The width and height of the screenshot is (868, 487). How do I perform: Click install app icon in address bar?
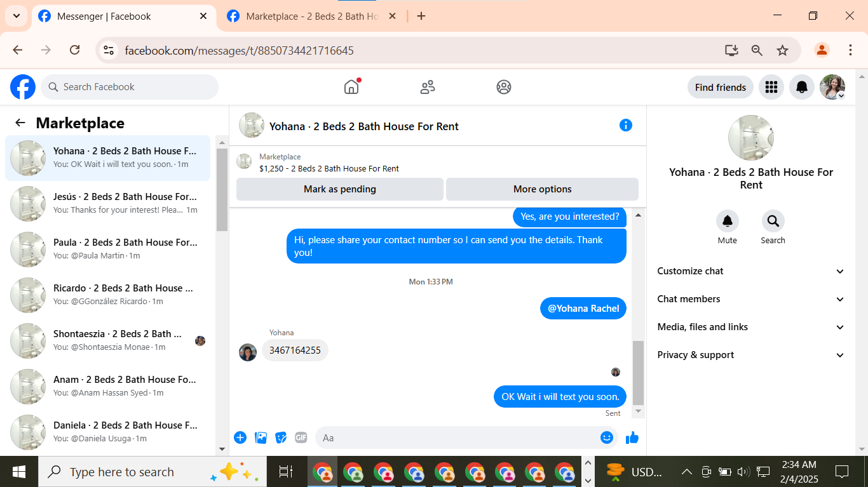731,50
